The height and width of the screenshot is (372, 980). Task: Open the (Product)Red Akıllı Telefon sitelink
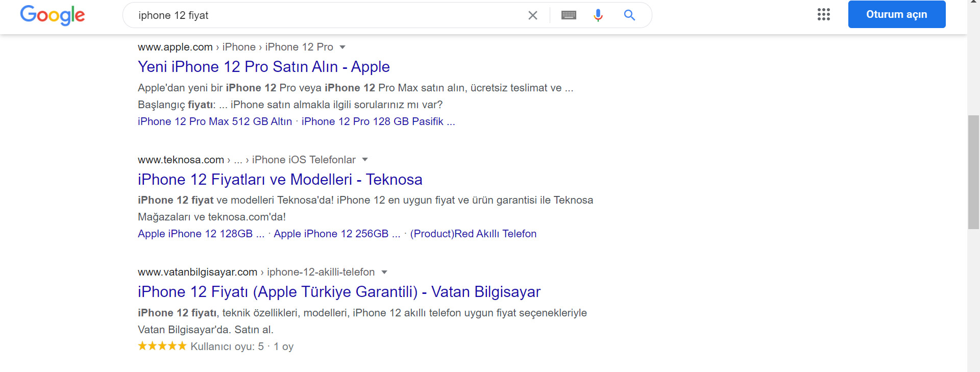(474, 234)
